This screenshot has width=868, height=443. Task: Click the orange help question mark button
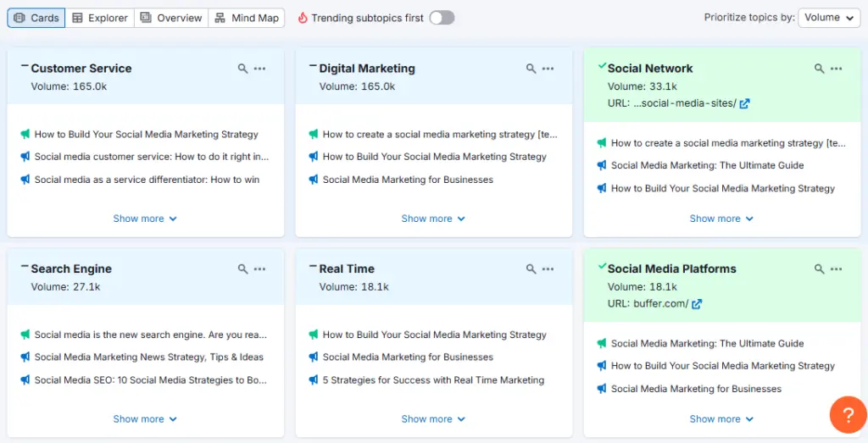pyautogui.click(x=847, y=414)
